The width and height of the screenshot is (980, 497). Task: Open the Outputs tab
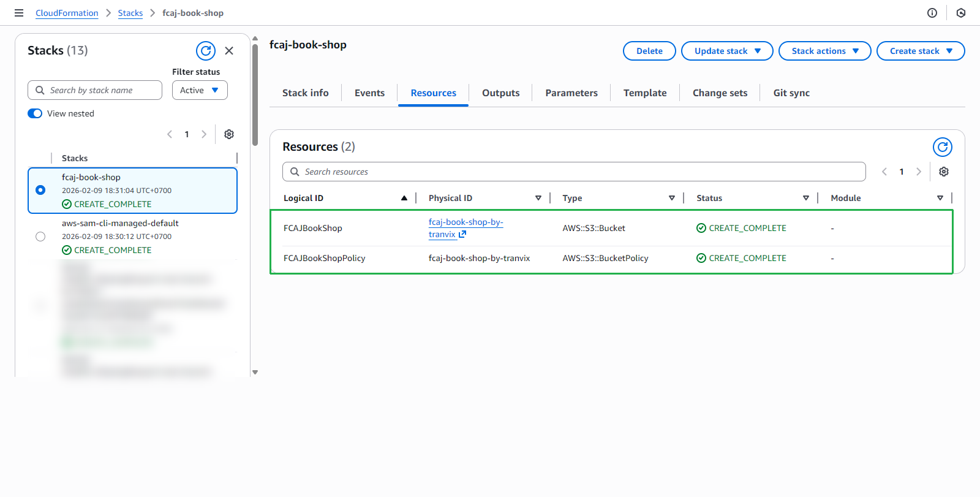[501, 93]
